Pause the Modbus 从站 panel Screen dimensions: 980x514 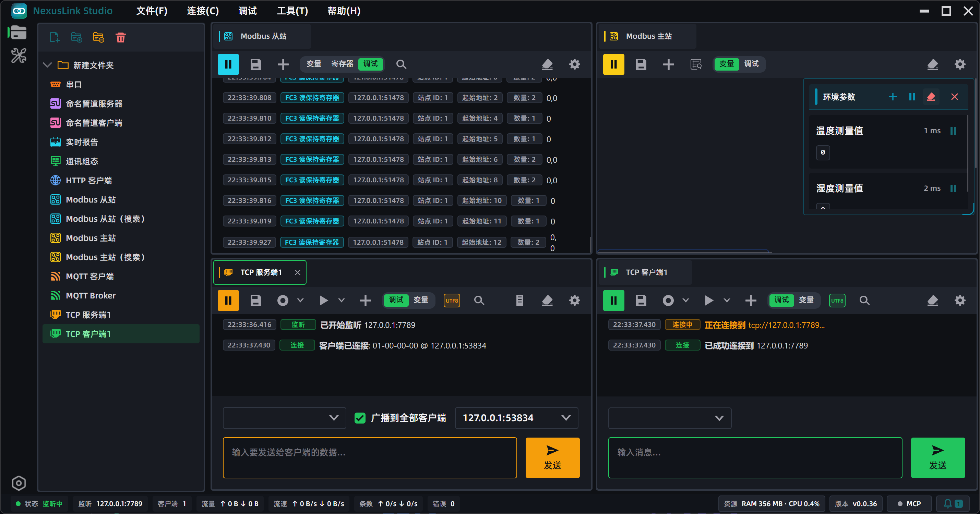(228, 64)
